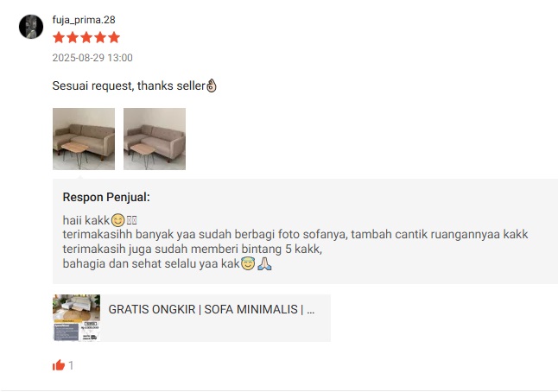This screenshot has height=392, width=558.
Task: Open the username fuja_prima.28
Action: tap(84, 20)
